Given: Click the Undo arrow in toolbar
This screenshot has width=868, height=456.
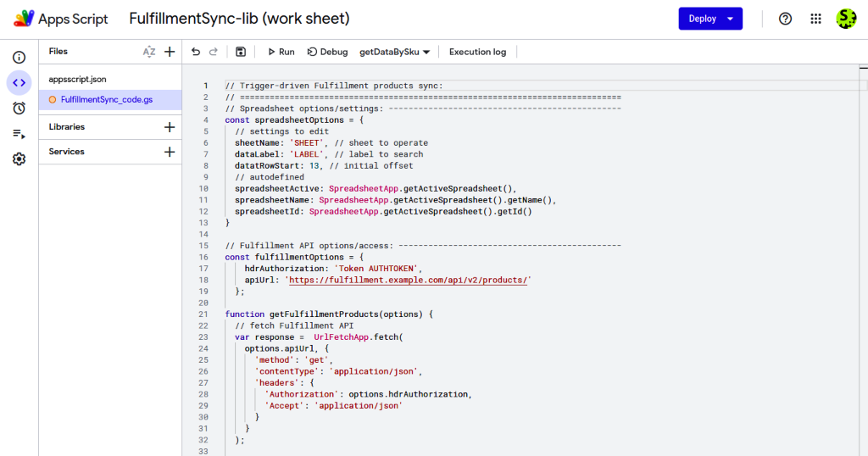Looking at the screenshot, I should (196, 52).
